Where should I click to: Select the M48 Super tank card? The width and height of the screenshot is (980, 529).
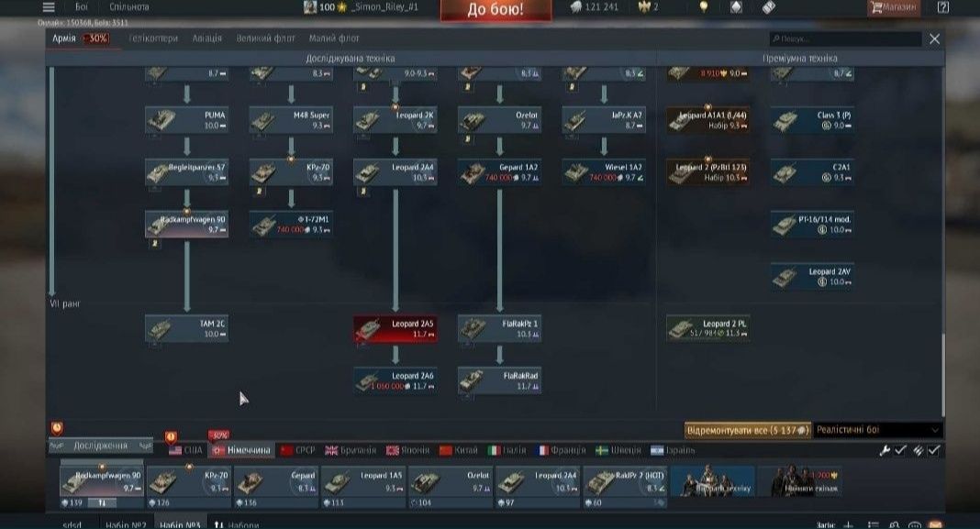point(291,120)
